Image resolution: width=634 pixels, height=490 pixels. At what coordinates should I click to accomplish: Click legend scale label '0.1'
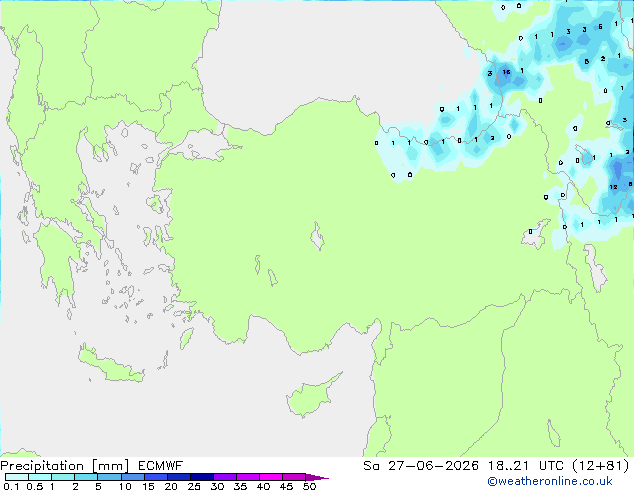11,486
